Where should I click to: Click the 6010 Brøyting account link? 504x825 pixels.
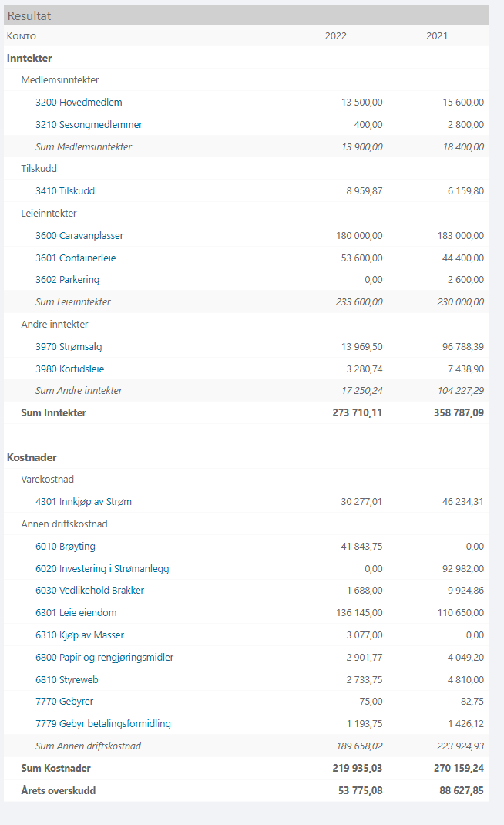66,546
